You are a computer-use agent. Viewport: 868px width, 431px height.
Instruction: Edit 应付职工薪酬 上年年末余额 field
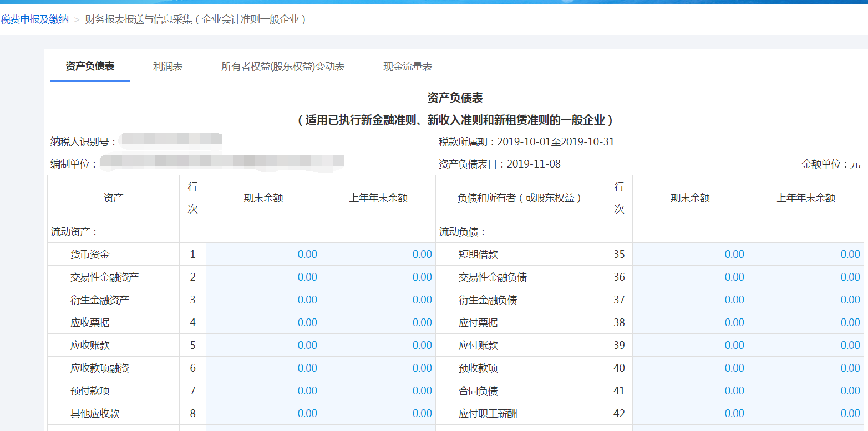coord(806,413)
